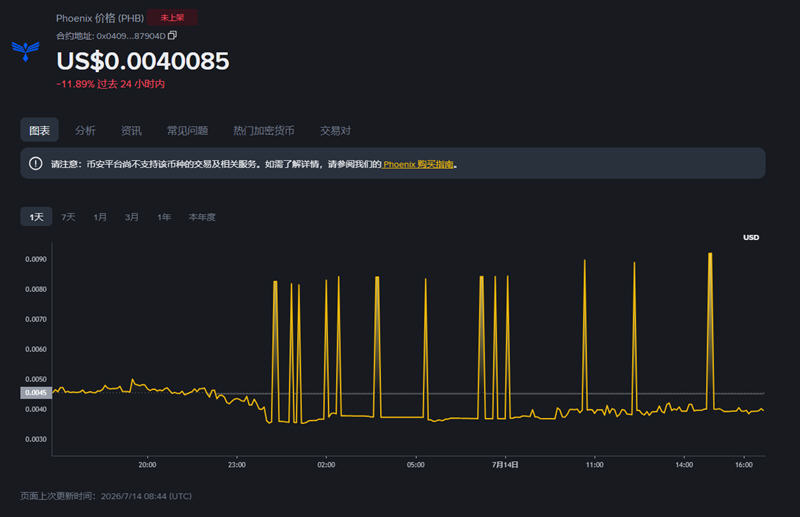Select the 1年 chart range
Viewport: 800px width, 517px height.
click(x=164, y=217)
